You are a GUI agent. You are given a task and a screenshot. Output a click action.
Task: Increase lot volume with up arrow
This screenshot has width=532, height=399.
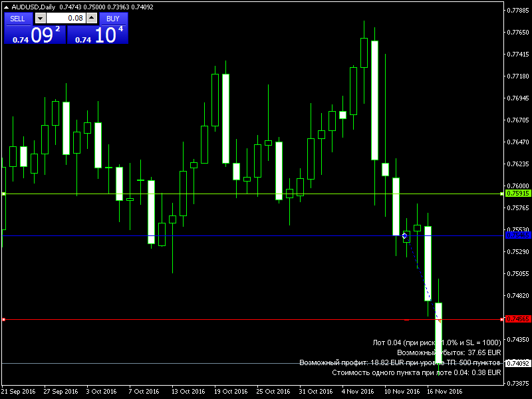coord(92,19)
